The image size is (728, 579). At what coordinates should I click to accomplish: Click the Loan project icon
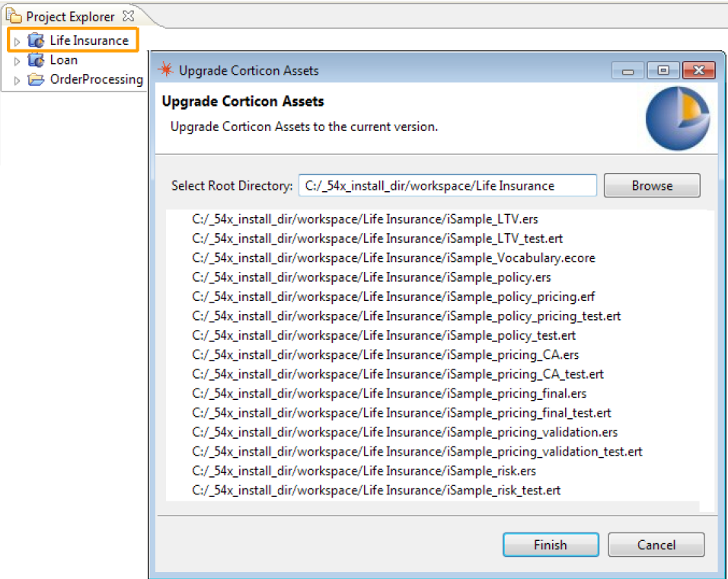pyautogui.click(x=36, y=60)
